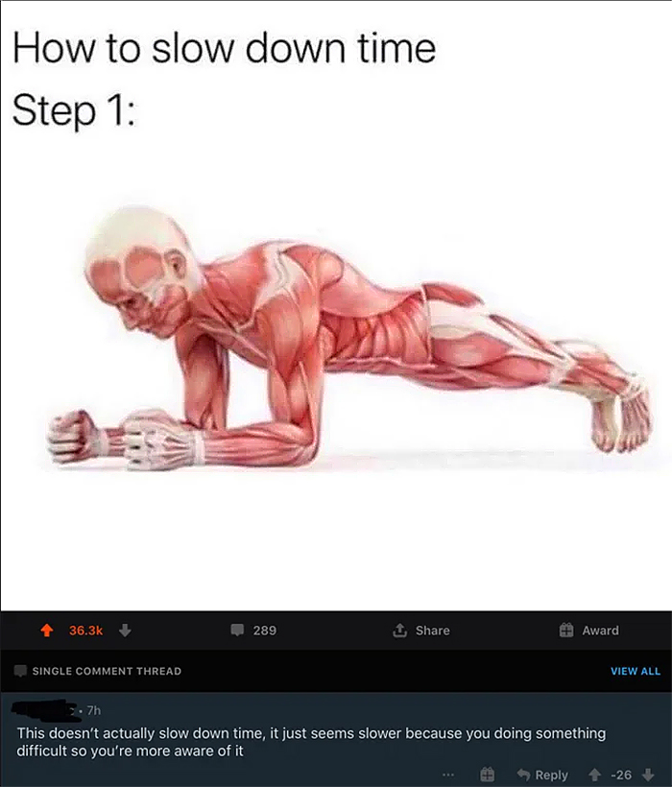672x787 pixels.
Task: Downvote the comment scored -26
Action: coord(648,775)
